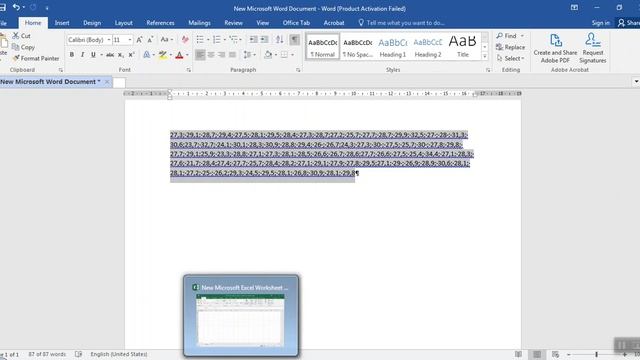Open line and paragraph spacing
The height and width of the screenshot is (360, 640).
pos(247,55)
